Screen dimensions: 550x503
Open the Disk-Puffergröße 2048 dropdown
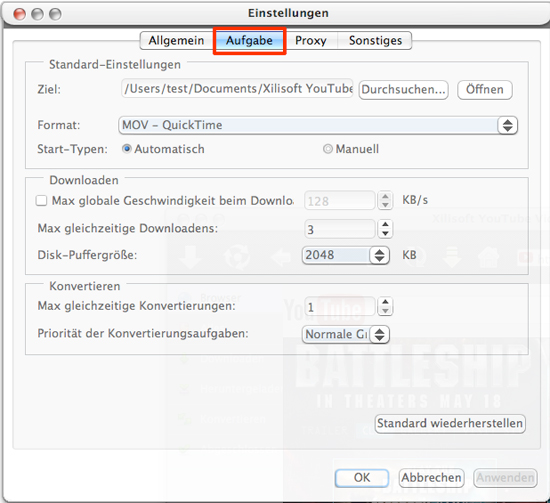pyautogui.click(x=346, y=255)
